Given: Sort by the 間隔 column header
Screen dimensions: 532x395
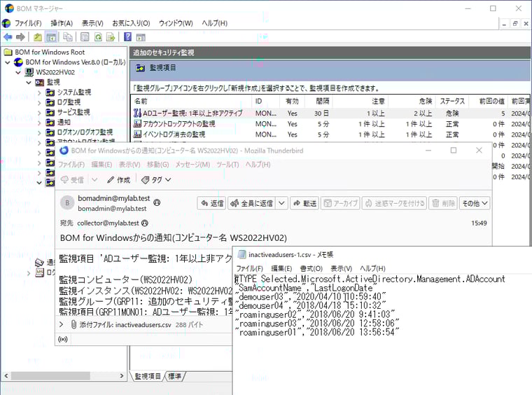Looking at the screenshot, I should pos(318,101).
